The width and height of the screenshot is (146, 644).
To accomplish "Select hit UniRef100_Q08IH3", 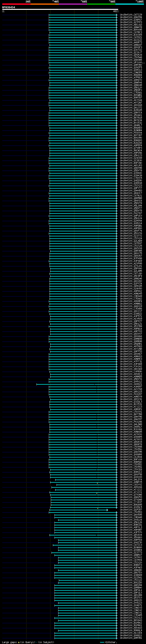I will point(131,477).
